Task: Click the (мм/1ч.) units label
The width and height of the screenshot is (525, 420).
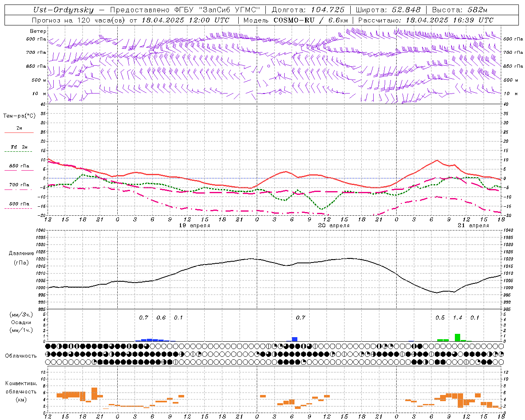Action: (x=21, y=331)
